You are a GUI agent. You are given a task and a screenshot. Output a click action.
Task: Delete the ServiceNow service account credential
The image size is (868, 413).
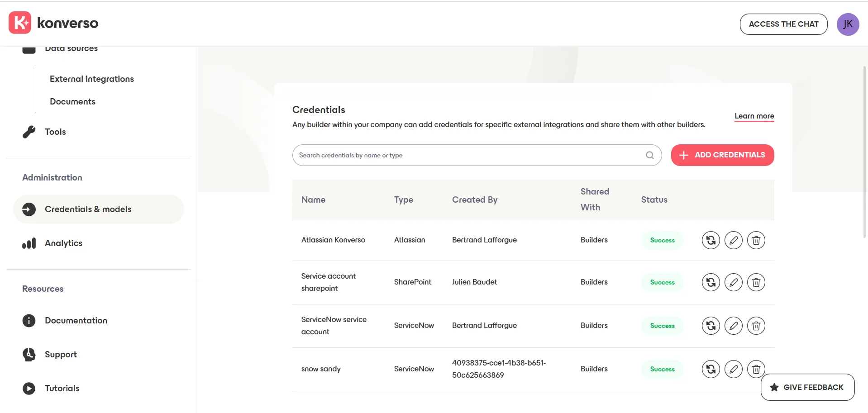click(756, 326)
